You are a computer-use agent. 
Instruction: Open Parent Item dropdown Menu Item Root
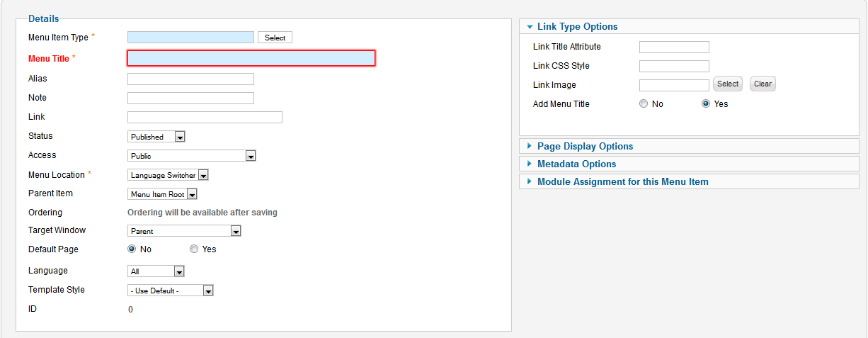(163, 194)
